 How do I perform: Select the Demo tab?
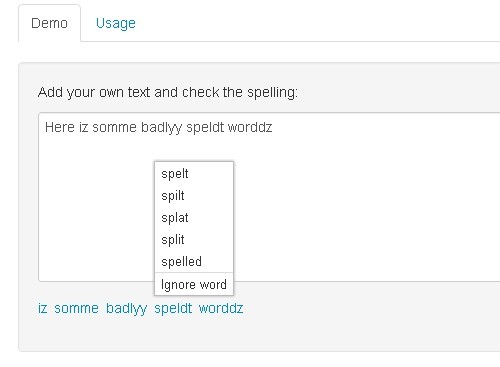point(49,23)
